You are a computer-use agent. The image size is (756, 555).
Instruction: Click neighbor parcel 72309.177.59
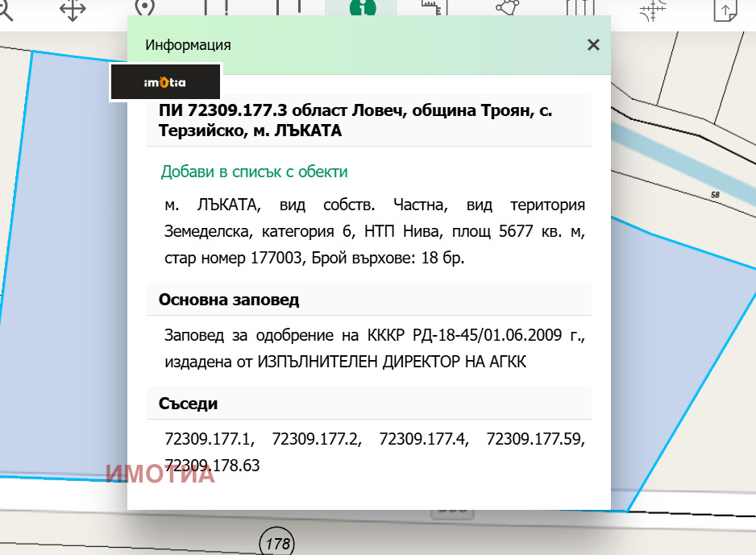(x=534, y=440)
